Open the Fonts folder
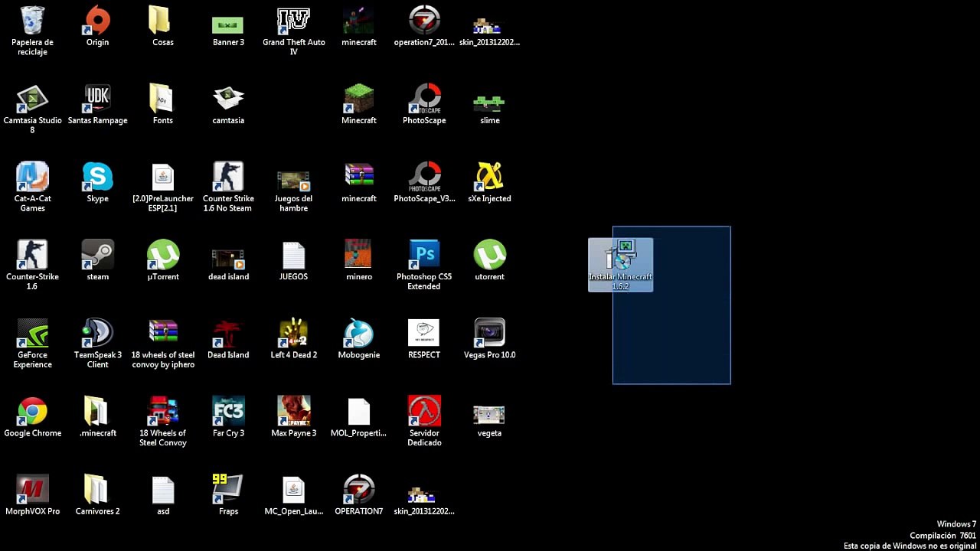980x551 pixels. (x=162, y=105)
